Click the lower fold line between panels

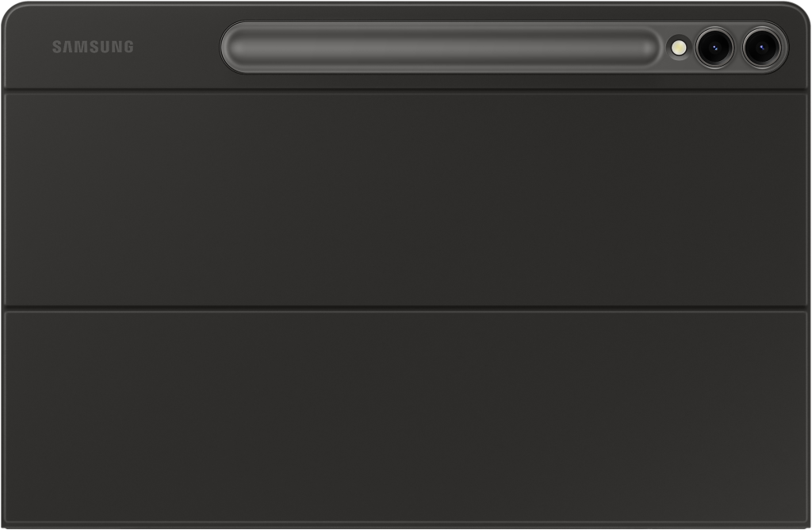point(406,309)
